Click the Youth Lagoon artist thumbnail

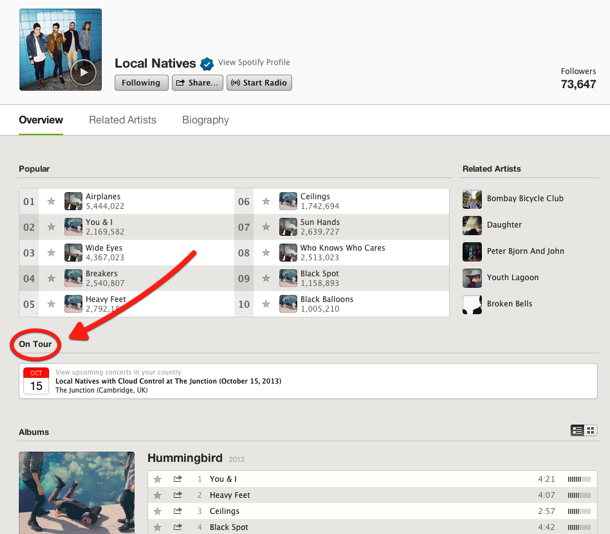[x=472, y=278]
